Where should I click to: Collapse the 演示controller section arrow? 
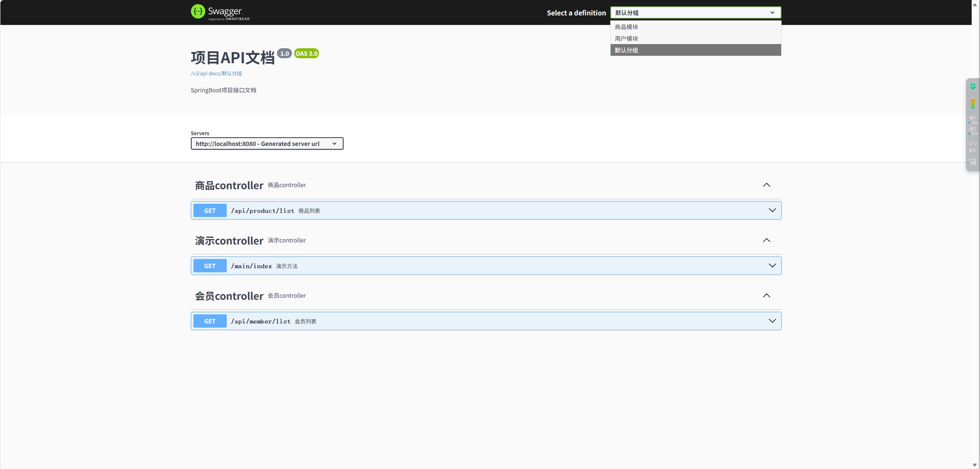[766, 240]
